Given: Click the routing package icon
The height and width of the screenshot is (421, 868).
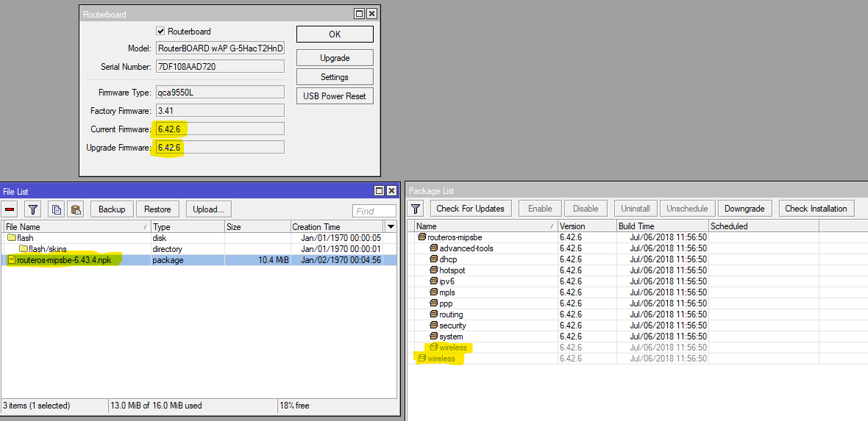Looking at the screenshot, I should click(434, 314).
